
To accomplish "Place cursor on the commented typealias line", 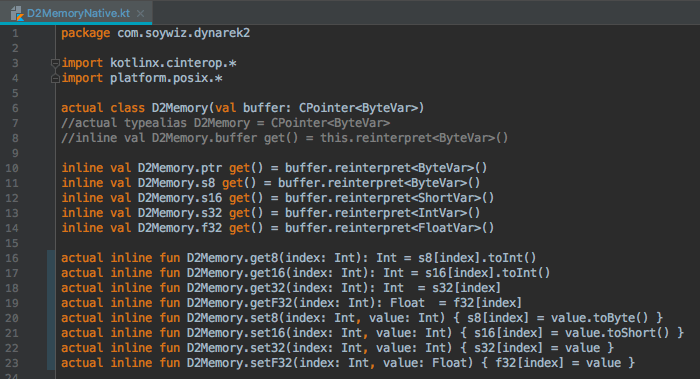I will 225,123.
